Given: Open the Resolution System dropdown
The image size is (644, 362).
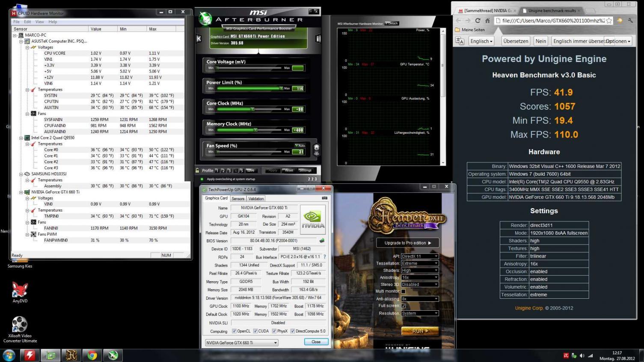Looking at the screenshot, I should point(420,313).
